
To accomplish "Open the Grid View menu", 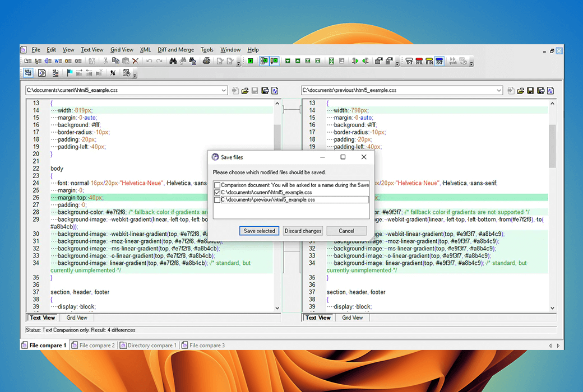I will click(x=122, y=50).
